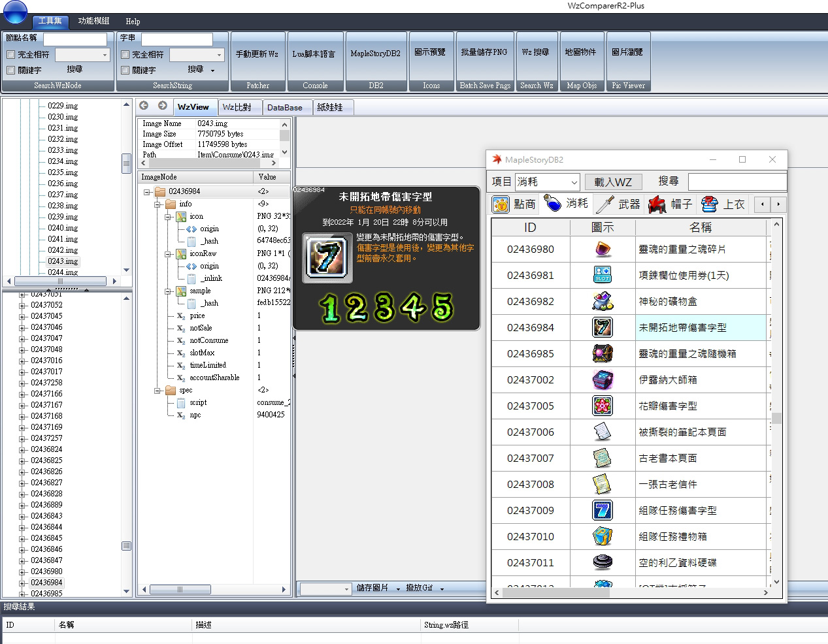Image resolution: width=828 pixels, height=644 pixels.
Task: Collapse the spec folder node
Action: (157, 391)
